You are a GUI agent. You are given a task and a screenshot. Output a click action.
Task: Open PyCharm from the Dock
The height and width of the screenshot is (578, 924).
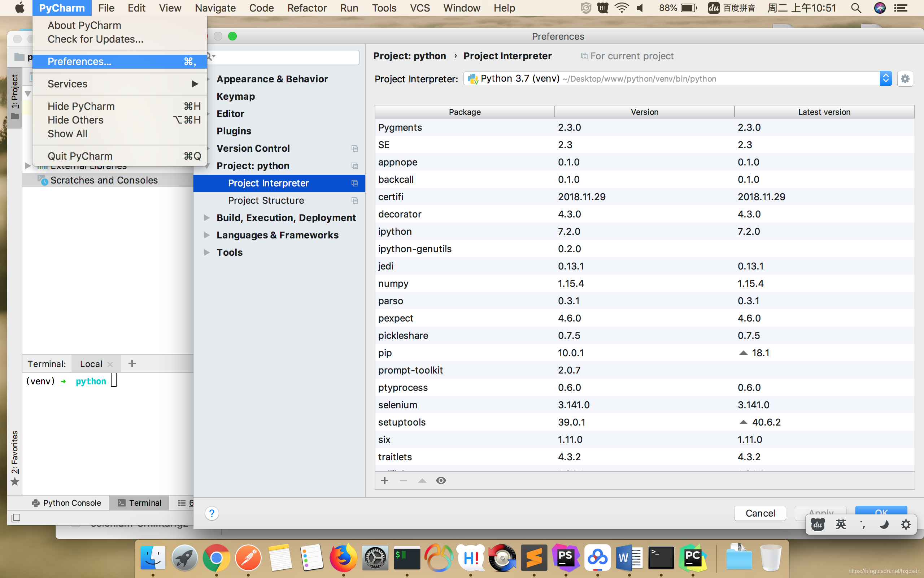pos(693,557)
